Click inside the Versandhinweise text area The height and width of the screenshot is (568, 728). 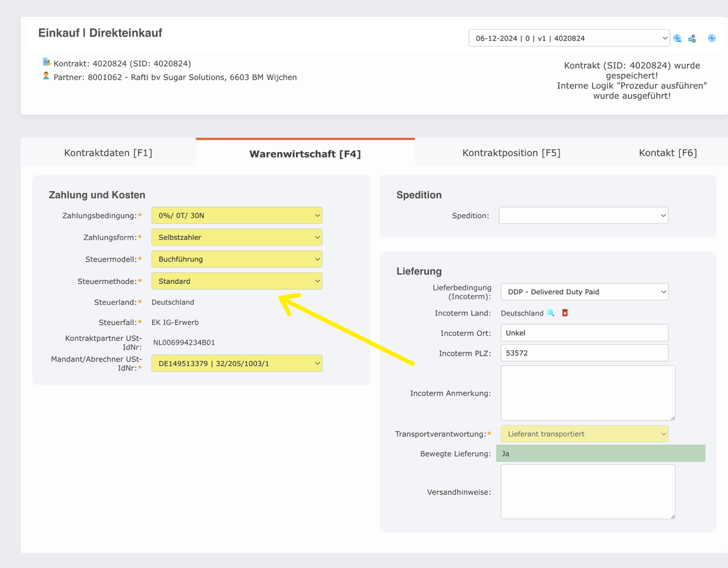(x=586, y=491)
